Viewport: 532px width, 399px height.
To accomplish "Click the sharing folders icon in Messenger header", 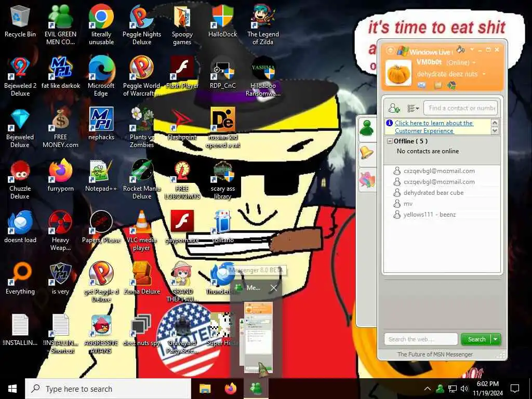I will tap(437, 85).
